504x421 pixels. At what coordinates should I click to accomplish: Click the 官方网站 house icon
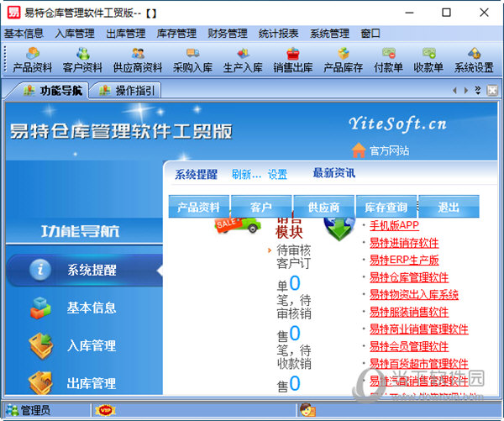[x=359, y=150]
